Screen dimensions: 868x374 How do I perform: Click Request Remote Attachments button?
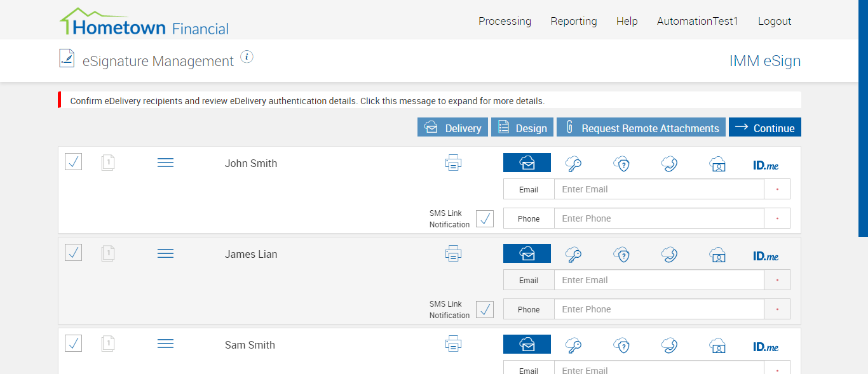[x=642, y=128]
